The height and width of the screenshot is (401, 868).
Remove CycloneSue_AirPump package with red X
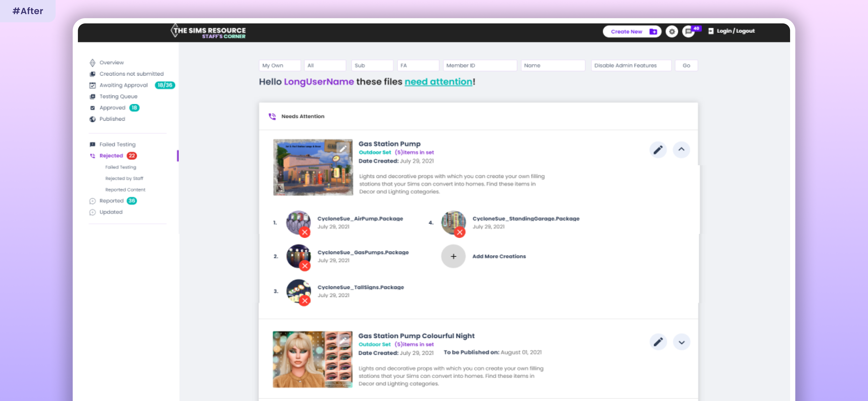(305, 232)
